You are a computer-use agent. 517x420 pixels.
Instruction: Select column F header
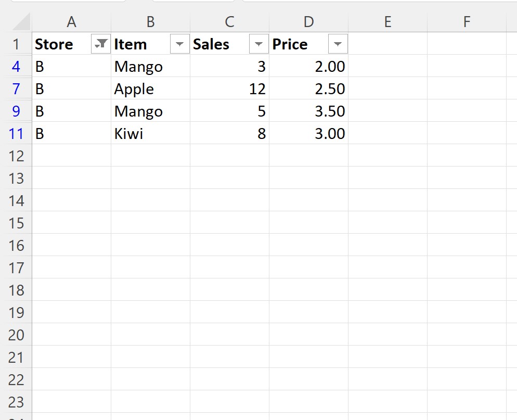pyautogui.click(x=466, y=22)
